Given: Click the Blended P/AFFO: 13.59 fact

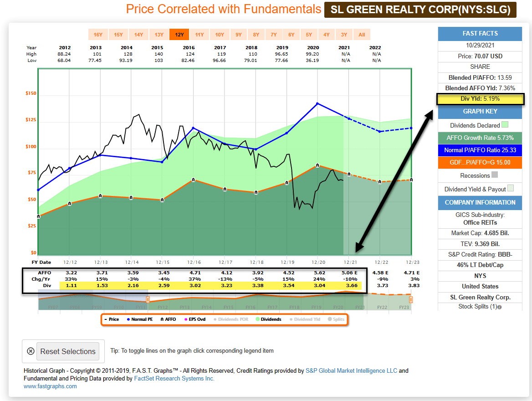Looking at the screenshot, I should point(480,78).
